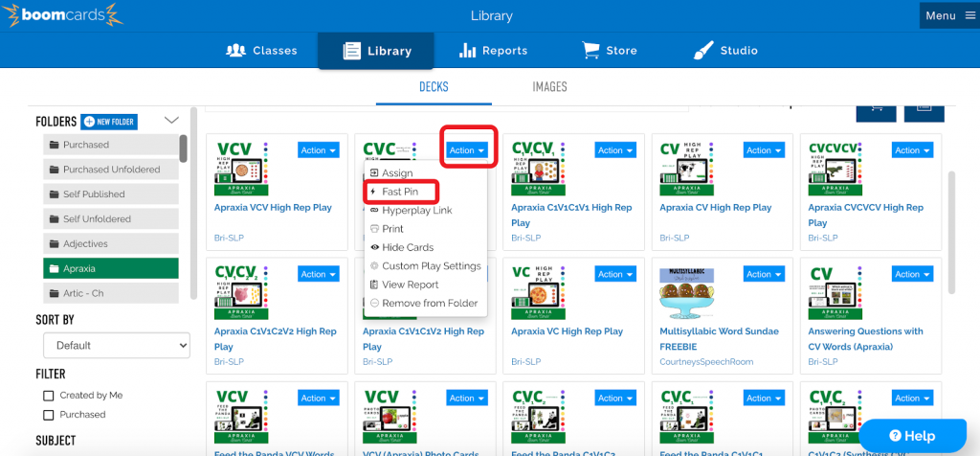Open Action dropdown for Apraxia C1V1C2V2 High Rep Play

tap(319, 274)
